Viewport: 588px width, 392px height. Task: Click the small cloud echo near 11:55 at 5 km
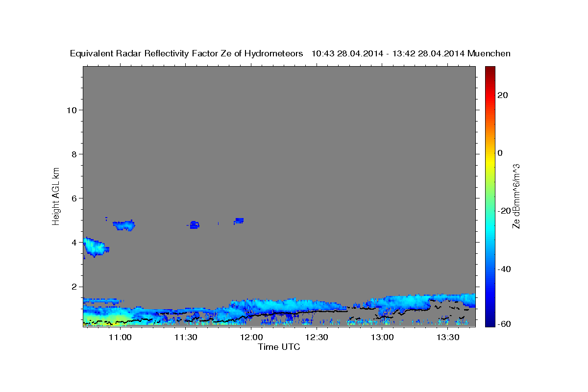click(239, 221)
